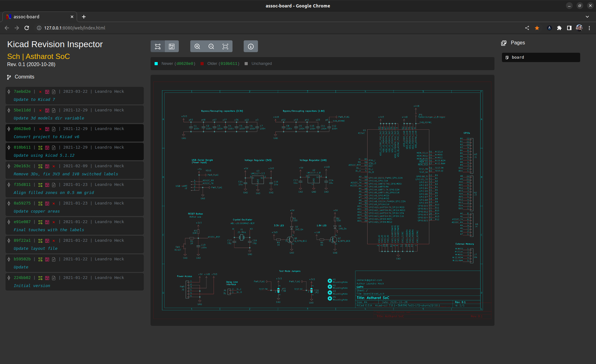Click the zoom out tool icon

coord(211,47)
